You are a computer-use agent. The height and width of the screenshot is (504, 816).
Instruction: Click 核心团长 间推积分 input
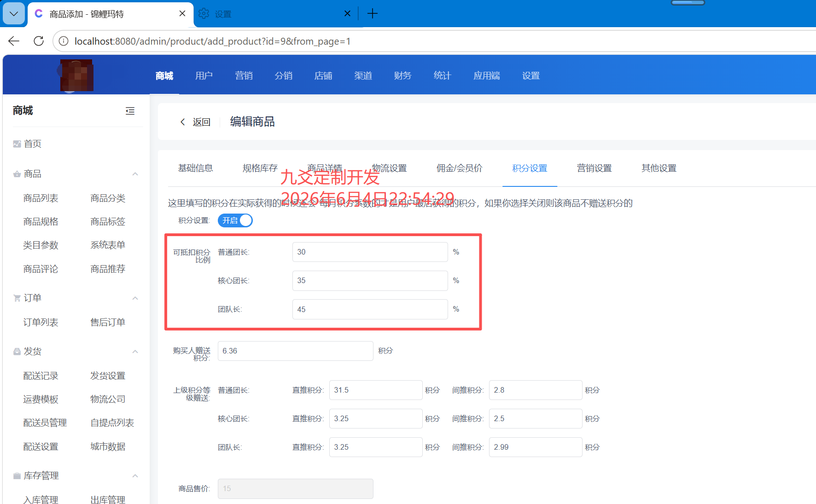tap(536, 418)
